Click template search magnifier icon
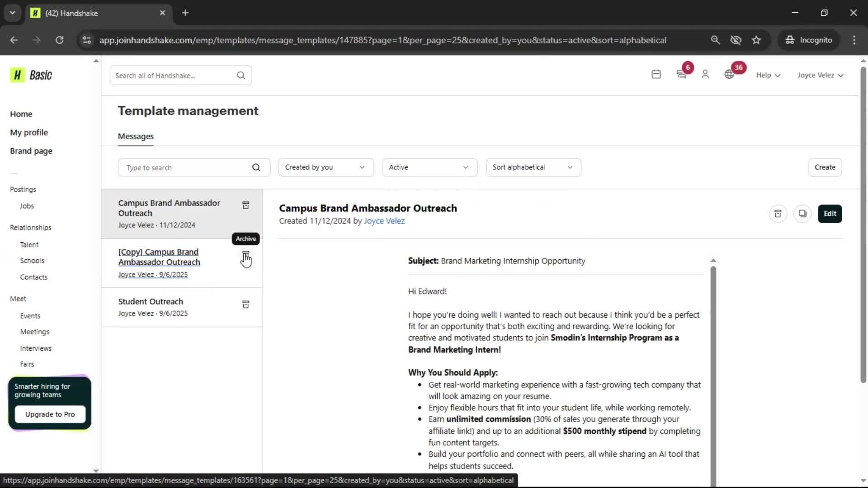Viewport: 868px width, 488px height. click(256, 168)
